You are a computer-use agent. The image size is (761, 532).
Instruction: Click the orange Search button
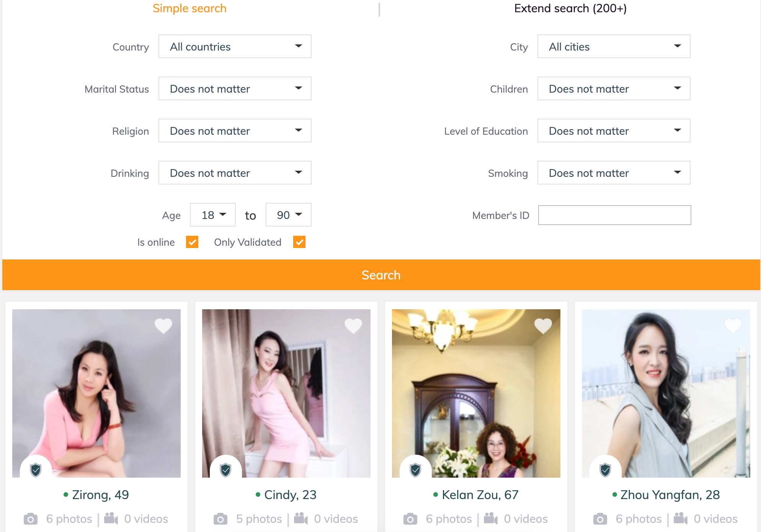point(381,275)
